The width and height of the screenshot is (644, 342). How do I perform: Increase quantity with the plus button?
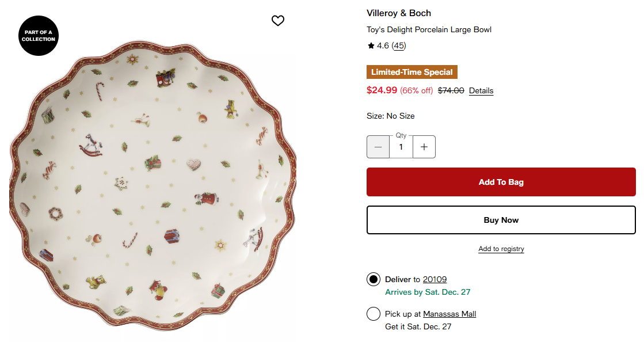(x=424, y=147)
